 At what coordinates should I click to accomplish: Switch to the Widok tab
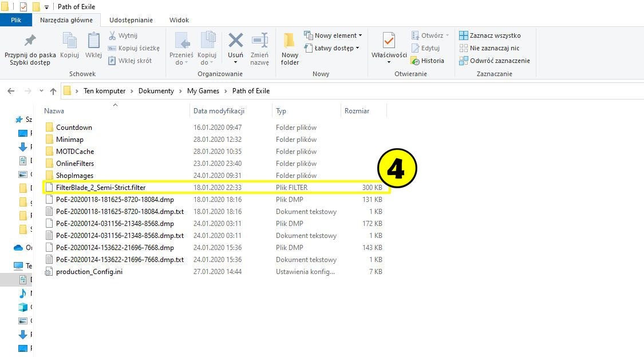tap(179, 19)
